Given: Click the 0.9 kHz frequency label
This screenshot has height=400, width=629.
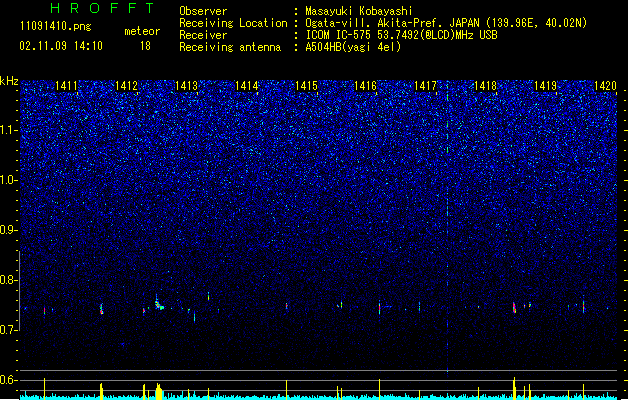Looking at the screenshot, I should point(9,230).
